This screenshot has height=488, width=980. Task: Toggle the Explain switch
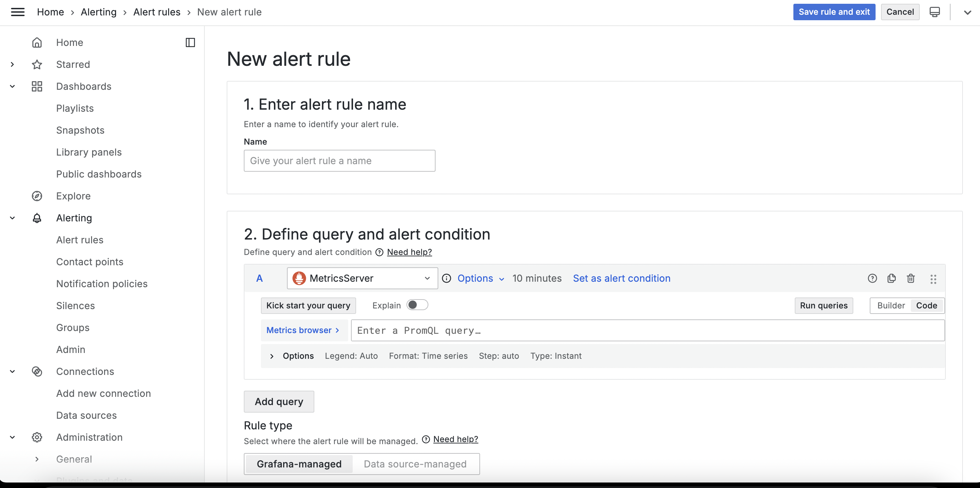[417, 305]
